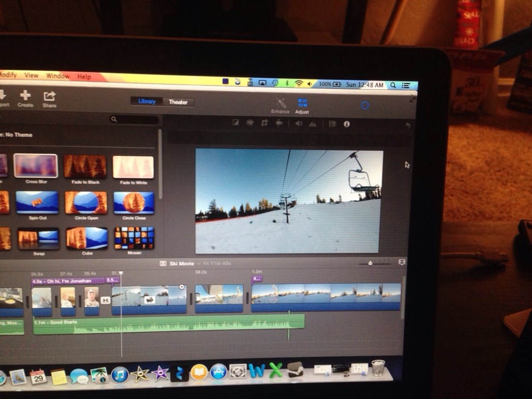Select the Cross Blur transition thumbnail
Screen dimensions: 532x399
[36, 166]
